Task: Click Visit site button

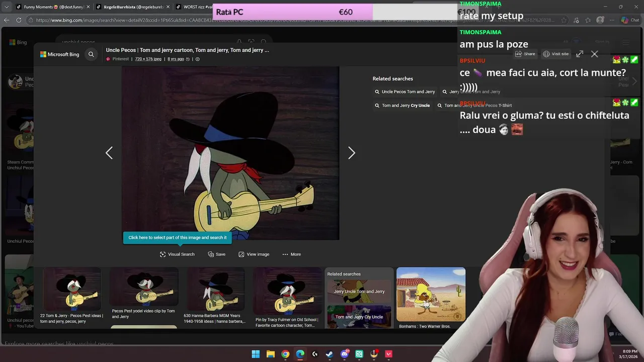Action: click(556, 54)
